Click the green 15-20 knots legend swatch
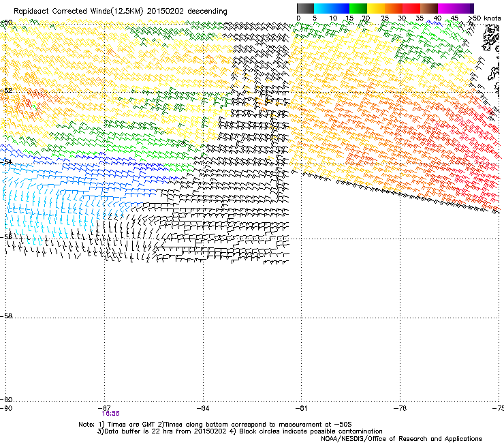Screen dimensions: 504x443 (358, 8)
